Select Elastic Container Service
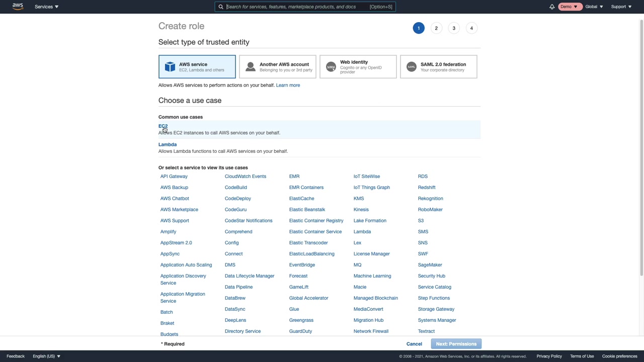Image resolution: width=644 pixels, height=362 pixels. (315, 232)
